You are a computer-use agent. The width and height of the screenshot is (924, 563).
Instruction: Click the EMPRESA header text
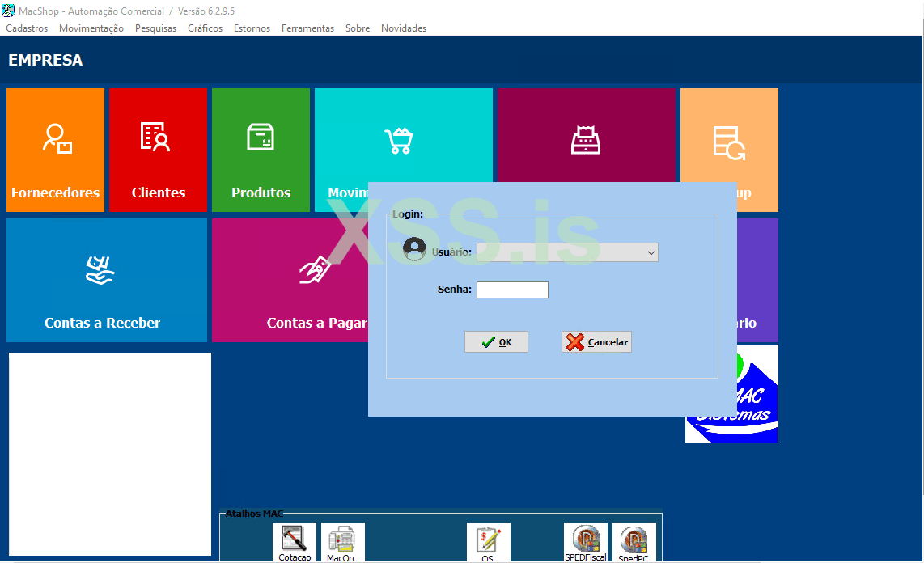tap(45, 60)
